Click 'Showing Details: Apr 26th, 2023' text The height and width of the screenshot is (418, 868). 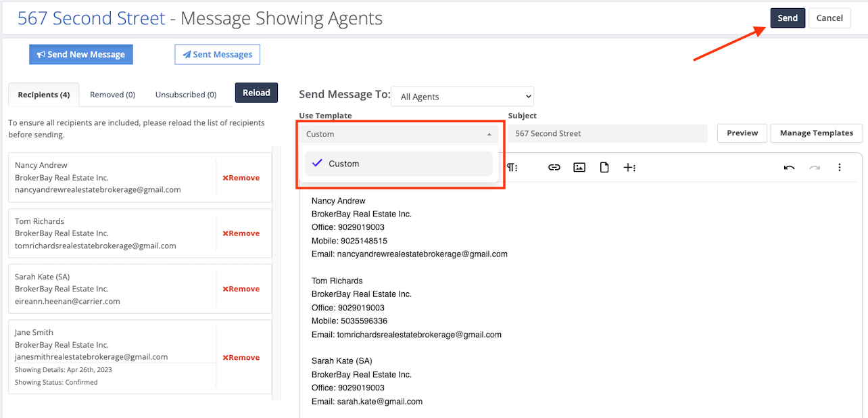click(x=63, y=370)
